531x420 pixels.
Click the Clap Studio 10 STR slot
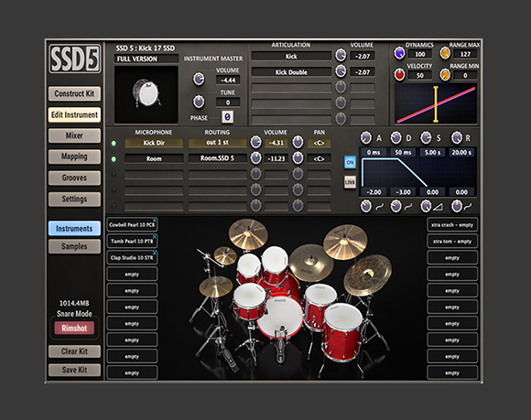click(132, 257)
